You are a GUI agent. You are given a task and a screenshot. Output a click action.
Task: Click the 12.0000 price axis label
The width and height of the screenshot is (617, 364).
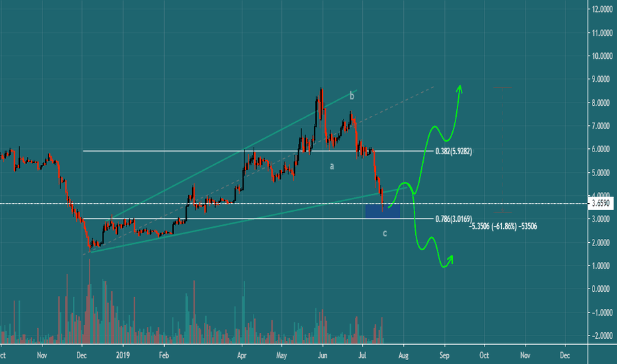tap(602, 9)
